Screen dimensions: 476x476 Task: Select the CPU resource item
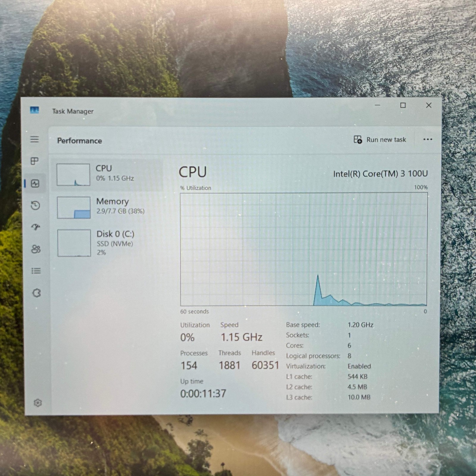108,175
